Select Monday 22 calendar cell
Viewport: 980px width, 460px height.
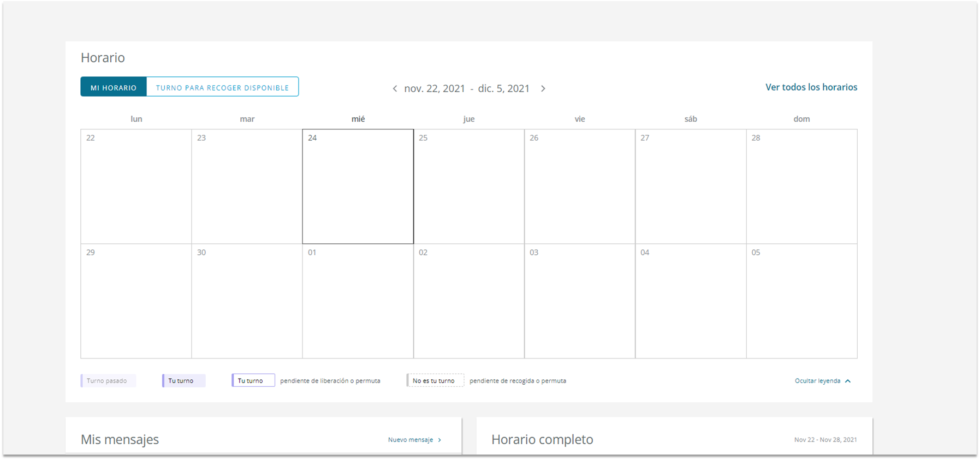tap(136, 187)
